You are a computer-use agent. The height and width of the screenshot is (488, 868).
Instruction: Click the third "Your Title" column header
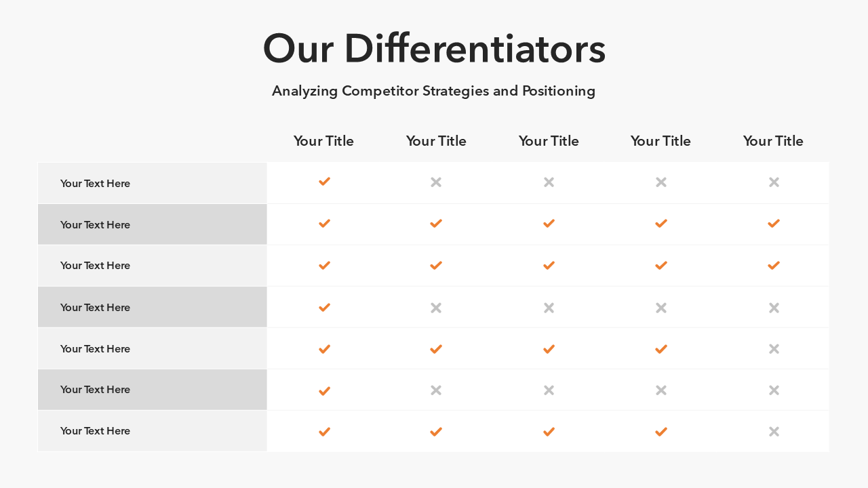pos(549,141)
